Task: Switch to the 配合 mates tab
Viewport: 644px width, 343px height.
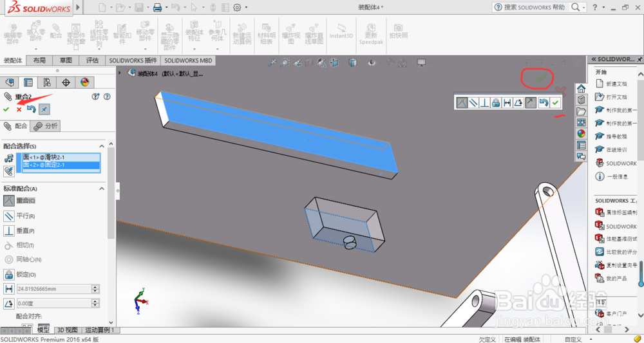Action: coord(15,126)
